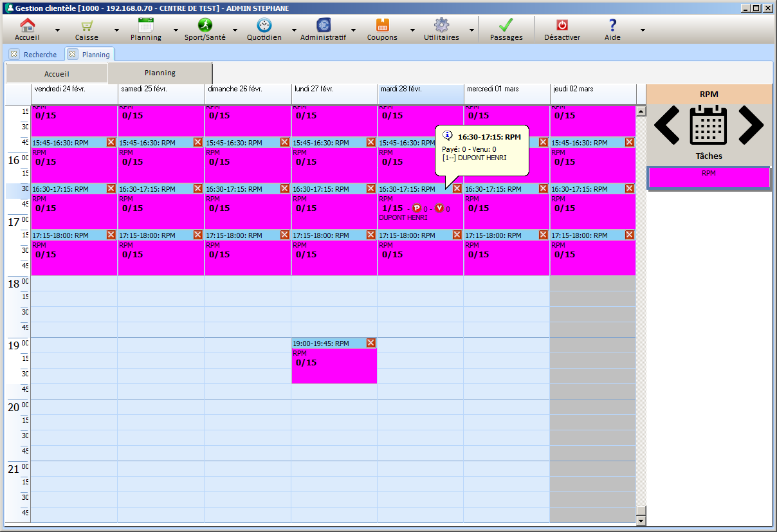Close the Recherche tab with its X icon
This screenshot has height=532, width=777.
click(14, 54)
